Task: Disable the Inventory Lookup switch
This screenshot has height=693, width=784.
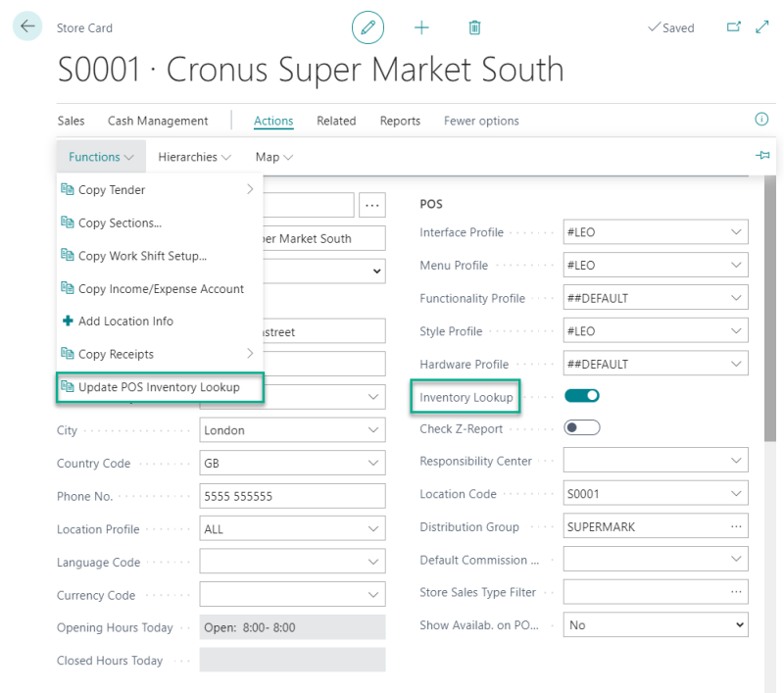Action: (x=581, y=396)
